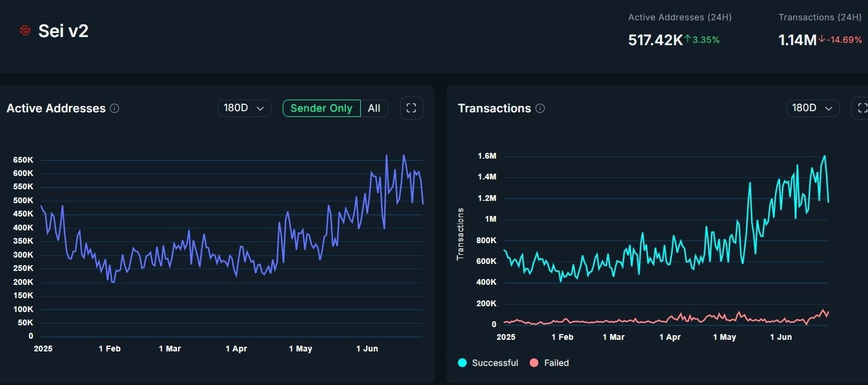Screen dimensions: 868x385
Task: Click the Sei v2 logo icon
Action: tap(24, 30)
